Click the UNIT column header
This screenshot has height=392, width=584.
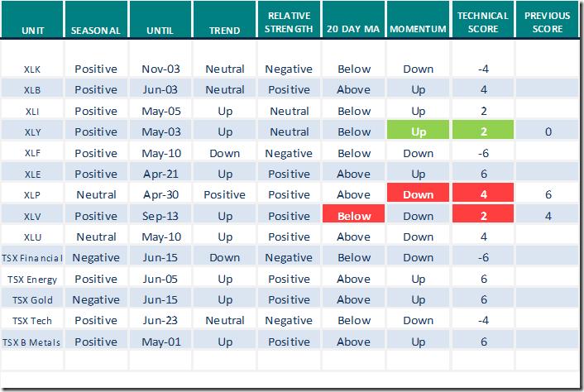pos(32,31)
